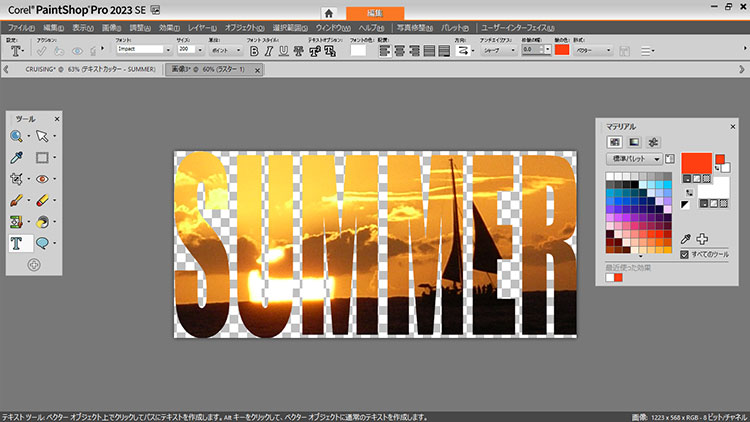Toggle bold font style

[x=254, y=49]
